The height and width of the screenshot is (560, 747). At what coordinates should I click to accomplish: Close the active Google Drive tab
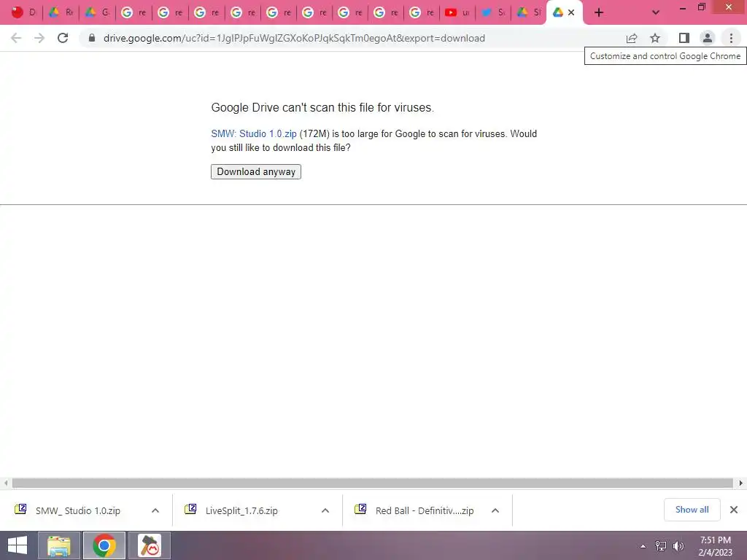click(x=571, y=13)
